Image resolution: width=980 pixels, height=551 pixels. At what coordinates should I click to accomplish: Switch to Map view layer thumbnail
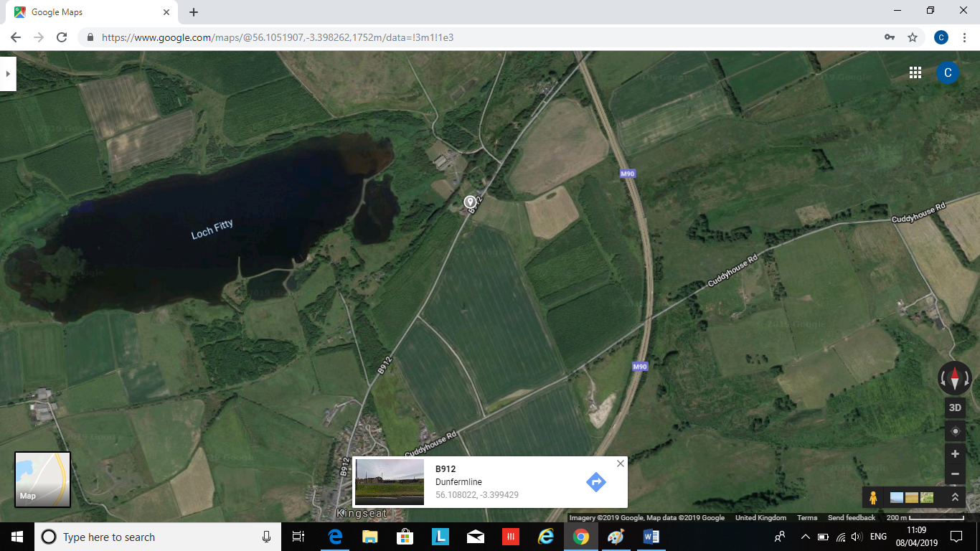click(x=43, y=479)
